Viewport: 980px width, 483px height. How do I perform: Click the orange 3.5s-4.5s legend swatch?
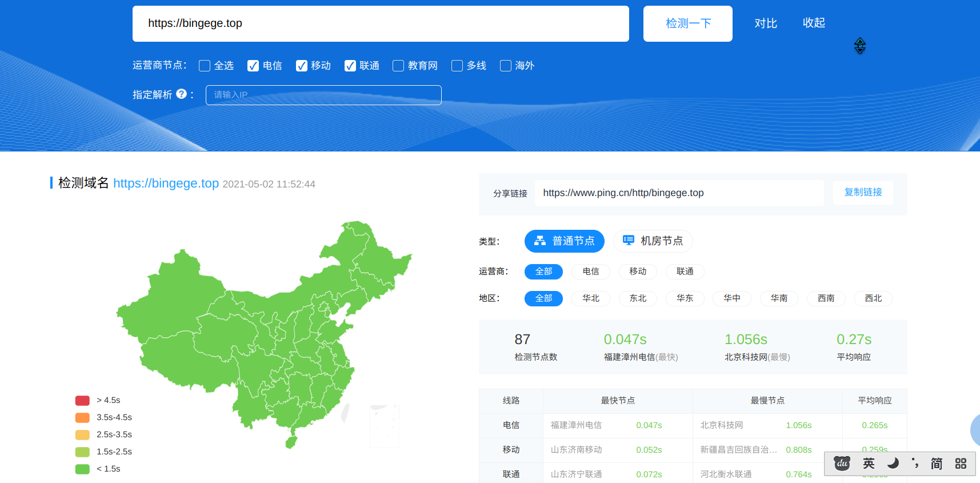[x=82, y=417]
